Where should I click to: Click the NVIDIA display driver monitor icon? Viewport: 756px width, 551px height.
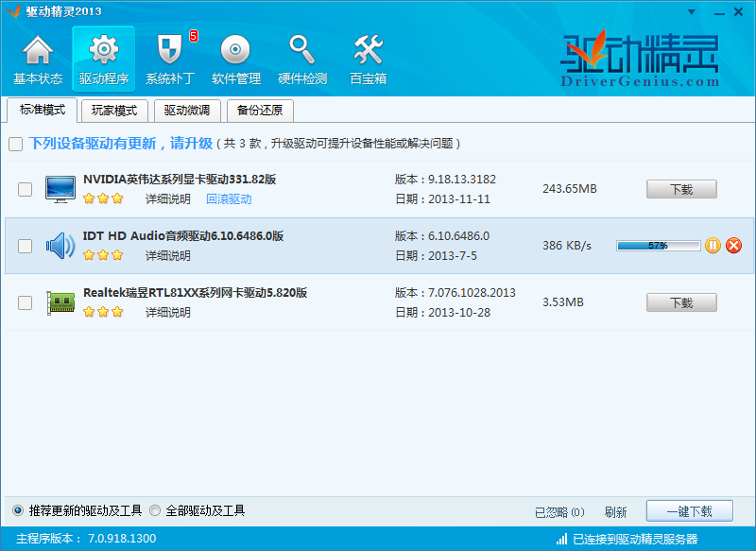tap(60, 189)
